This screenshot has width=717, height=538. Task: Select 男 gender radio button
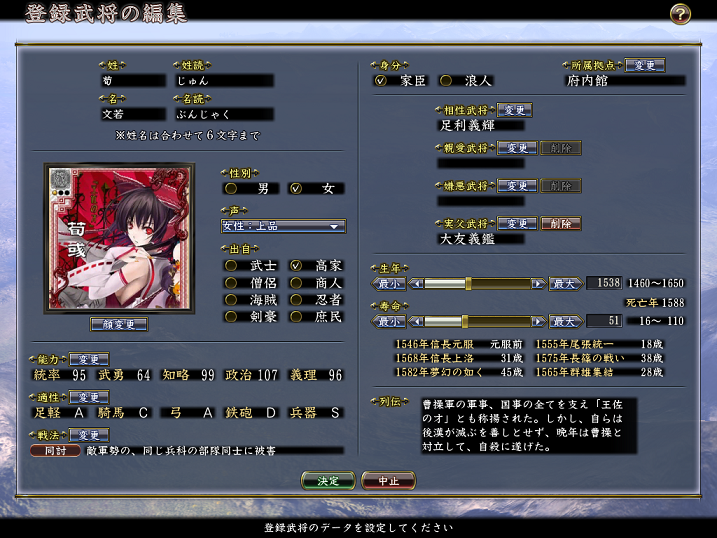pos(231,188)
